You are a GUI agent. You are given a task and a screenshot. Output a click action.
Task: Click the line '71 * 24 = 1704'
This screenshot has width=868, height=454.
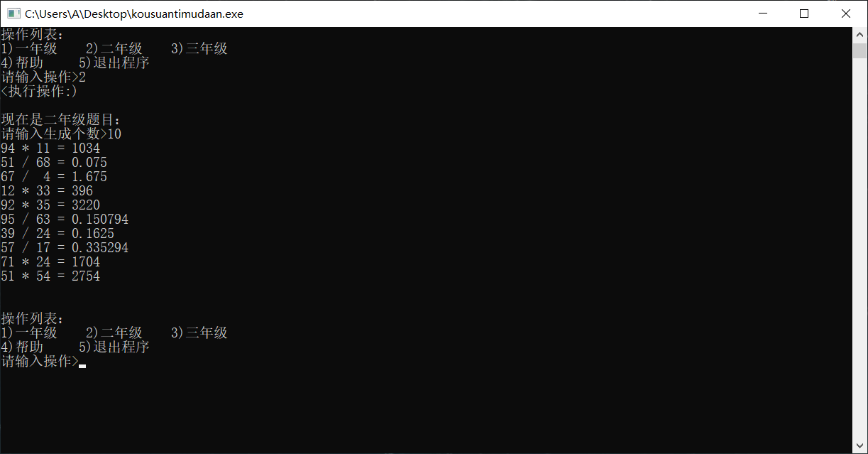click(50, 262)
